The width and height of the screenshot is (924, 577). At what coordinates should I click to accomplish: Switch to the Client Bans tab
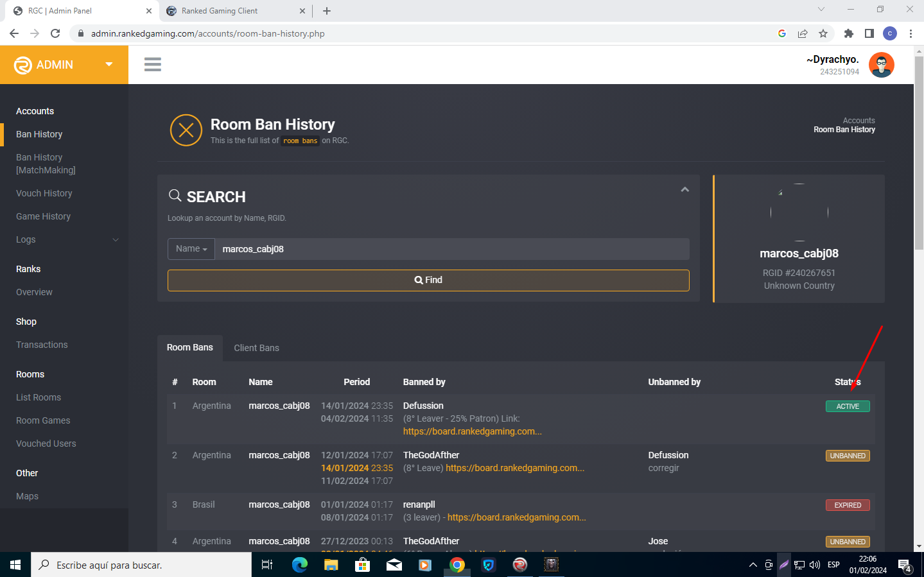256,348
